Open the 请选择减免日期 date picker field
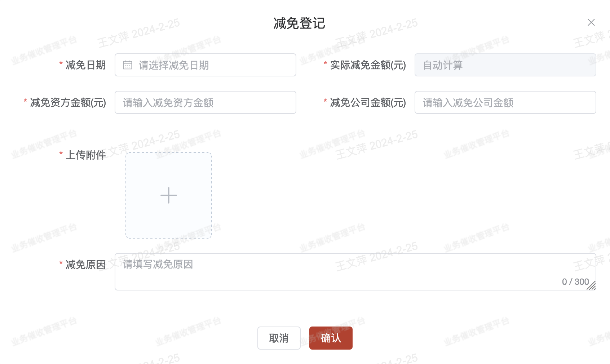Image resolution: width=610 pixels, height=364 pixels. (205, 65)
